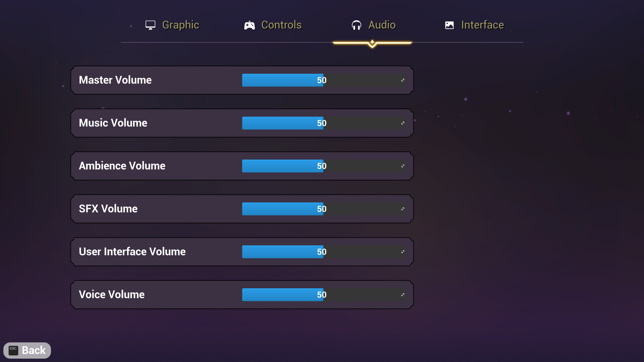Click the arrows icon on Master Volume slider

point(402,80)
